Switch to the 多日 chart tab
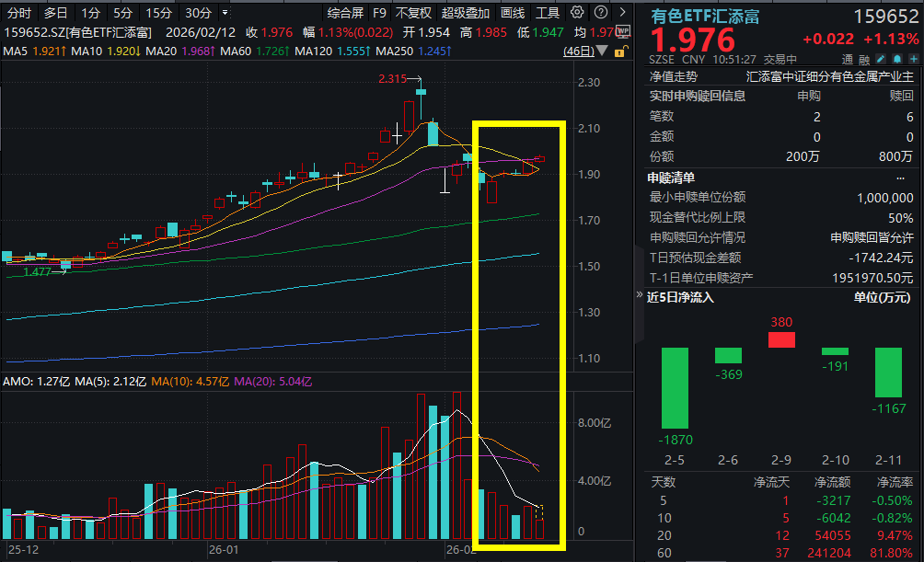This screenshot has height=562, width=924. tap(55, 14)
